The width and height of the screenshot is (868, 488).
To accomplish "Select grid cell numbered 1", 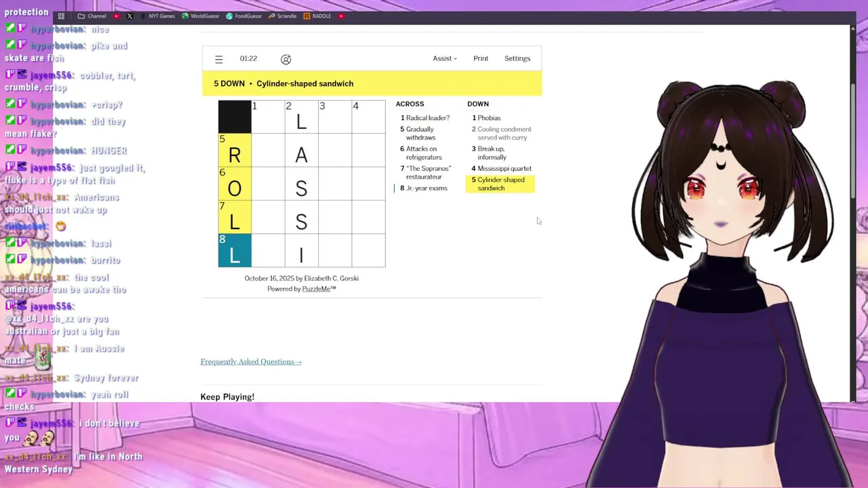I will tap(268, 117).
